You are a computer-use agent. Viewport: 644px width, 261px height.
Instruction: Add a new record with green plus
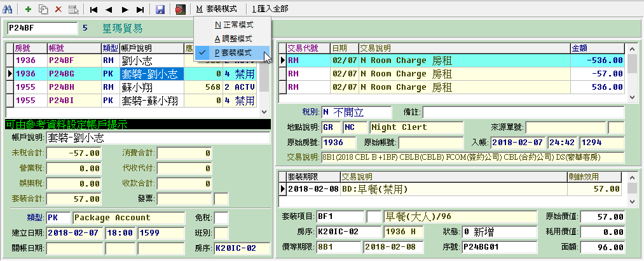[28, 10]
